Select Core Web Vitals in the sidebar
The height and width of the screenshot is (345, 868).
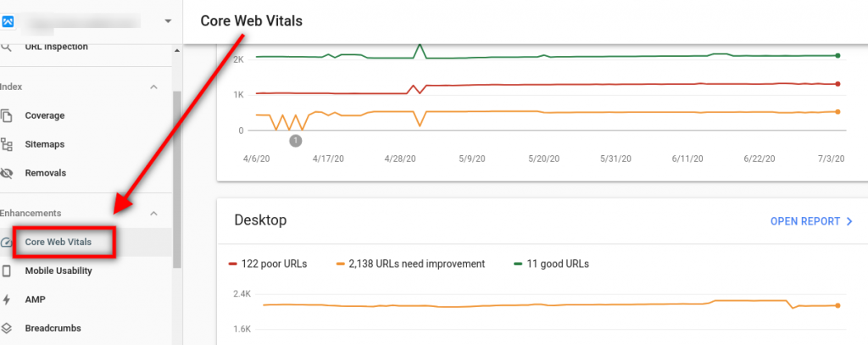pos(58,242)
